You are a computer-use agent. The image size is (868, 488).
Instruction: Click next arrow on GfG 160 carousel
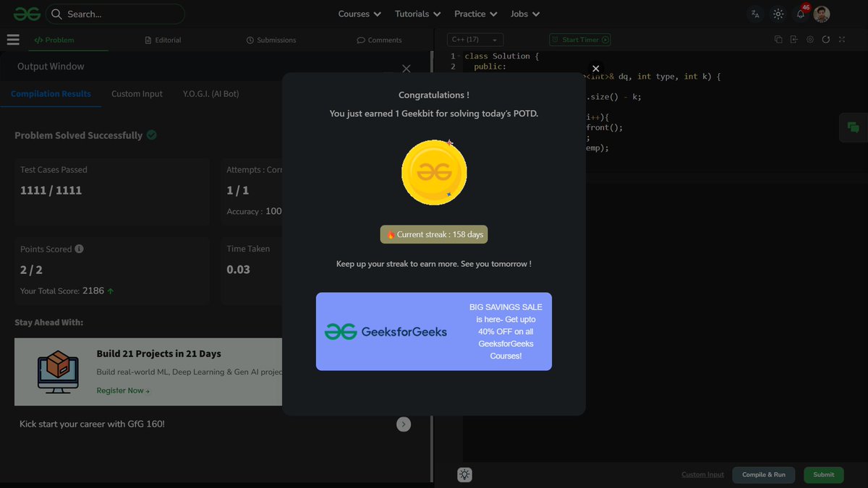(x=404, y=424)
